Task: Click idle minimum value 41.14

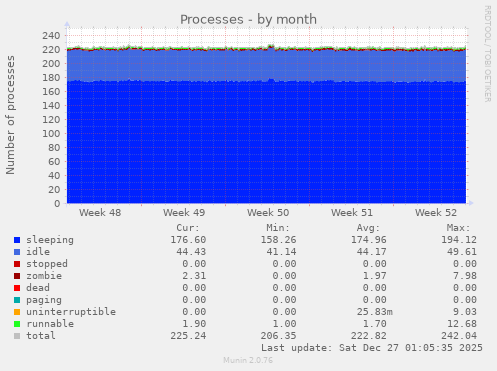Action: click(281, 252)
